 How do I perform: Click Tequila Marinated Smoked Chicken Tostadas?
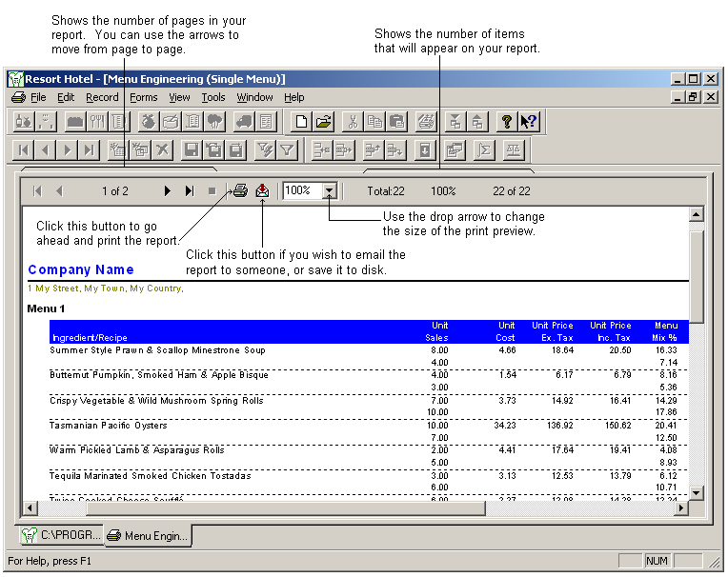click(x=150, y=475)
